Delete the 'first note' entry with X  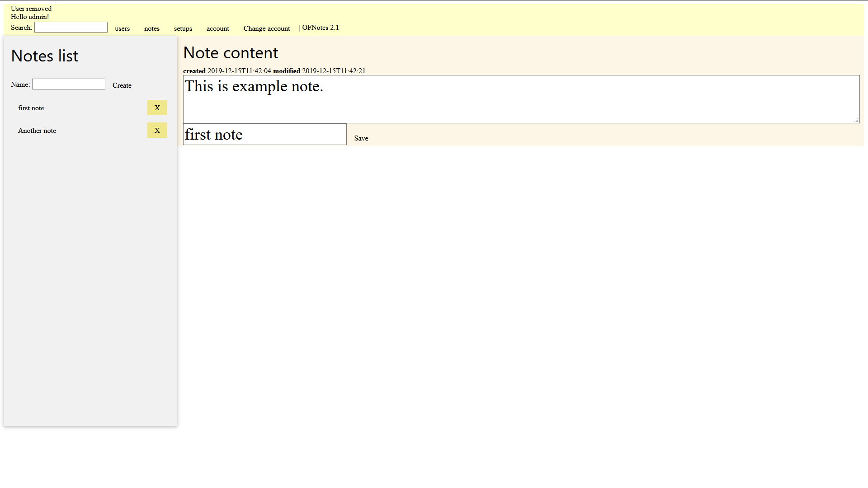157,108
